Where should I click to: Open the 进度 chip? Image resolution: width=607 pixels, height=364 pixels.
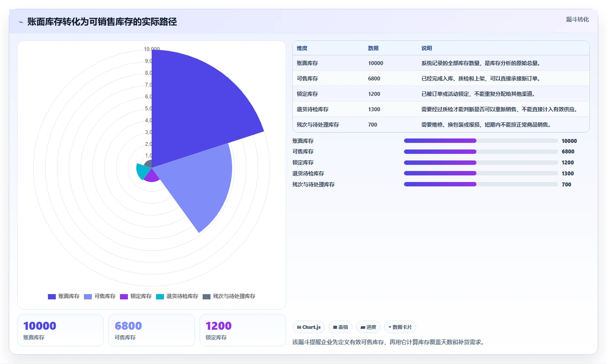368,327
